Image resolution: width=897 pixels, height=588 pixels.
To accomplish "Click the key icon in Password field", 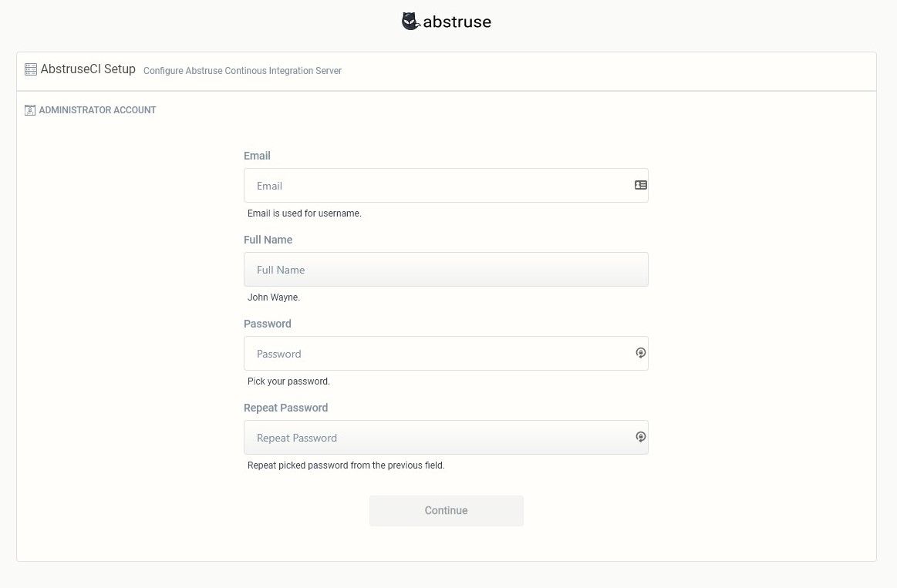I will (641, 353).
